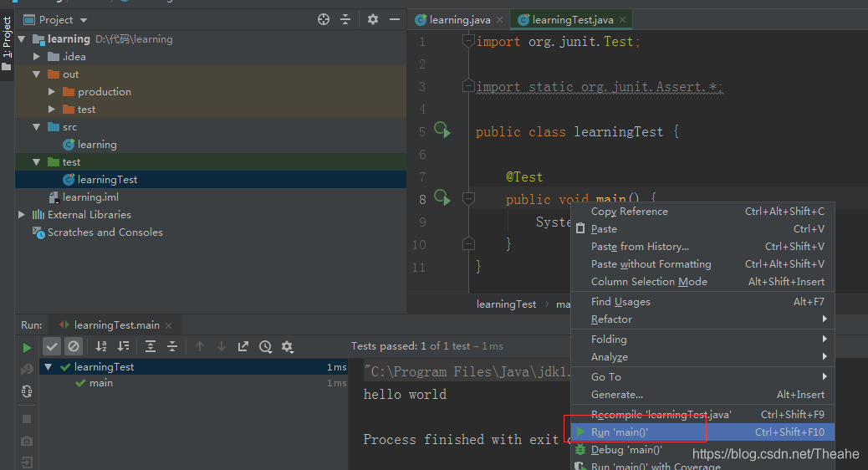Close the learningTest.main run tab
Viewport: 868px width, 470px height.
pyautogui.click(x=169, y=325)
